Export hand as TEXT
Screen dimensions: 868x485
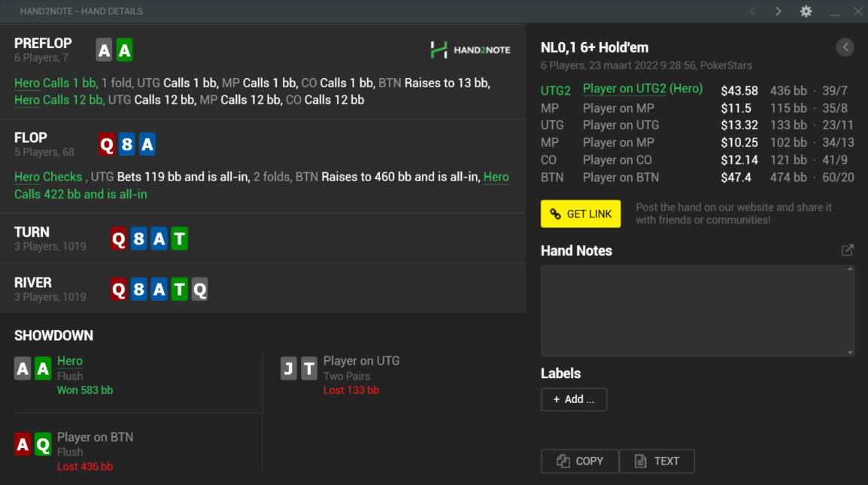(657, 461)
